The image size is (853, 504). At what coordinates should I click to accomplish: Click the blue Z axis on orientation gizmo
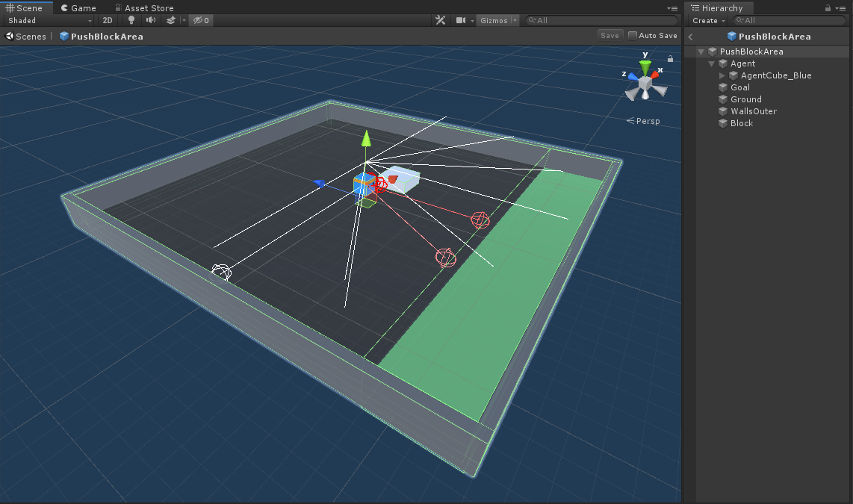tap(632, 76)
